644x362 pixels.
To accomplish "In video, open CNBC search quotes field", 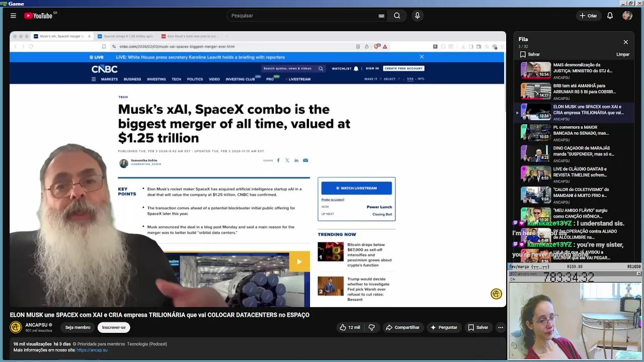I will [293, 68].
